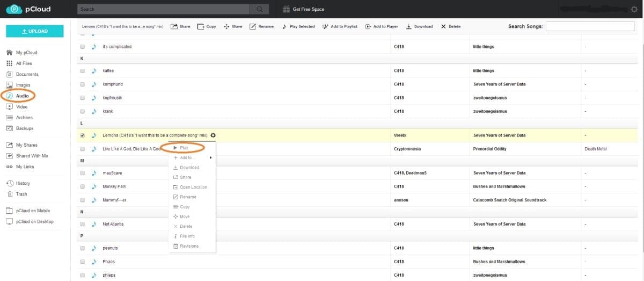
Task: Click the music note icon for peanuts
Action: [x=94, y=248]
